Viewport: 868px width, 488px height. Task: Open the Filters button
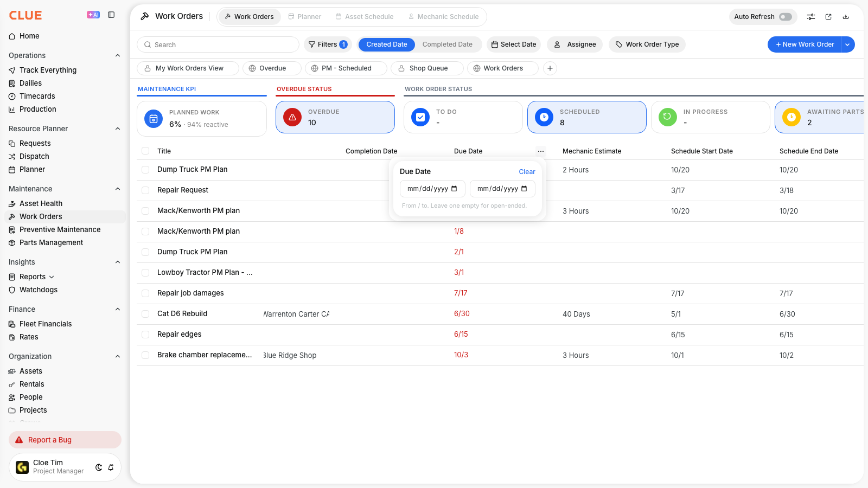328,44
